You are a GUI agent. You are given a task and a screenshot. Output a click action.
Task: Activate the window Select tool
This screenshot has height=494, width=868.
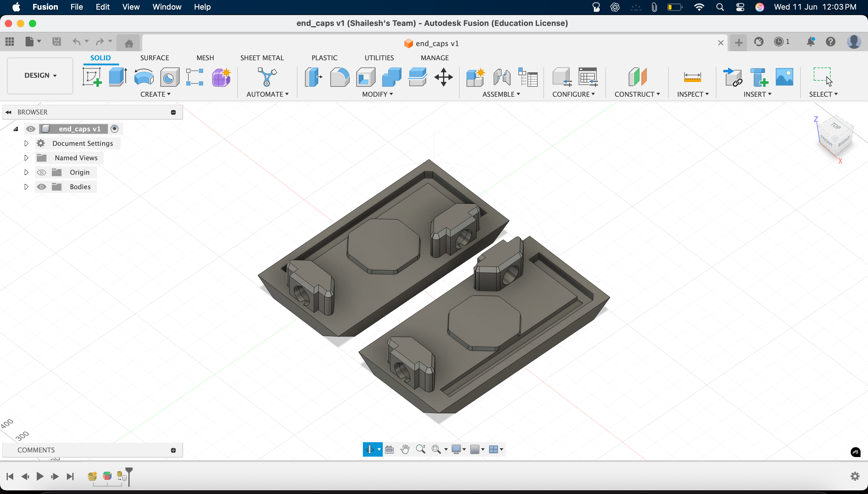[x=823, y=77]
